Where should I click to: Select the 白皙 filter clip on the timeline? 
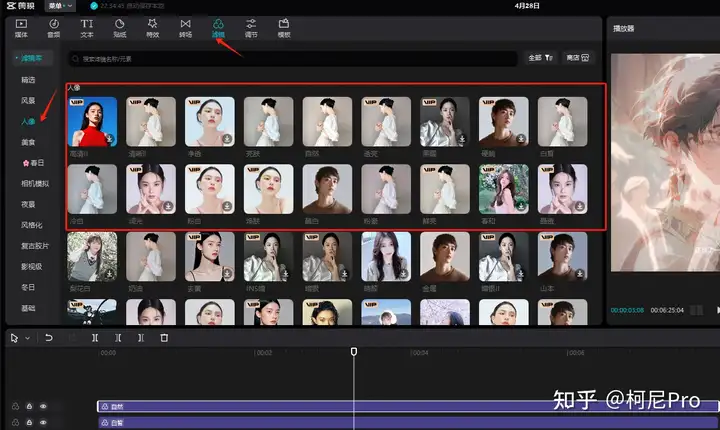click(408, 423)
